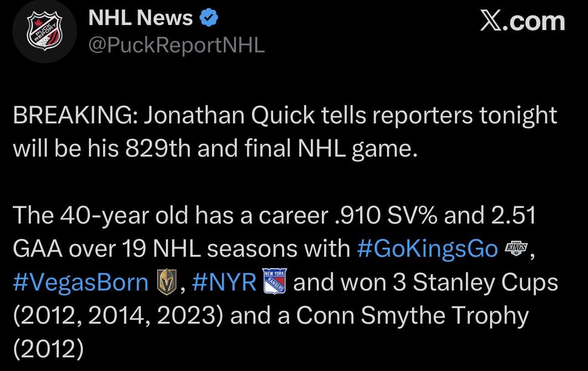Click the Vegas Golden Knights helmet emoji
This screenshot has width=588, height=371.
point(166,282)
